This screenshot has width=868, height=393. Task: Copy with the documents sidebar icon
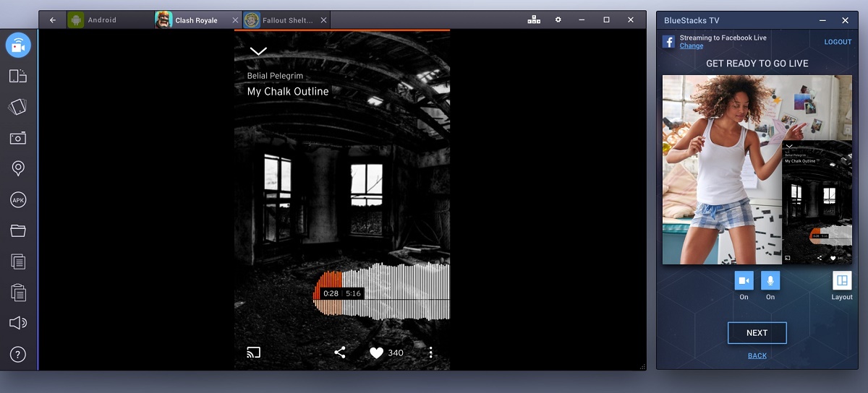click(x=18, y=262)
